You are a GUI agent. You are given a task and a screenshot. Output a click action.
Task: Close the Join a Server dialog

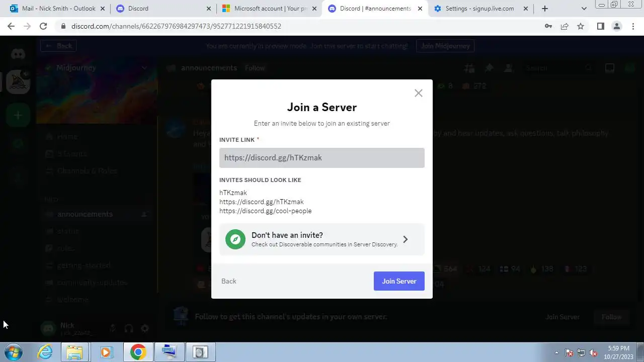pyautogui.click(x=419, y=93)
